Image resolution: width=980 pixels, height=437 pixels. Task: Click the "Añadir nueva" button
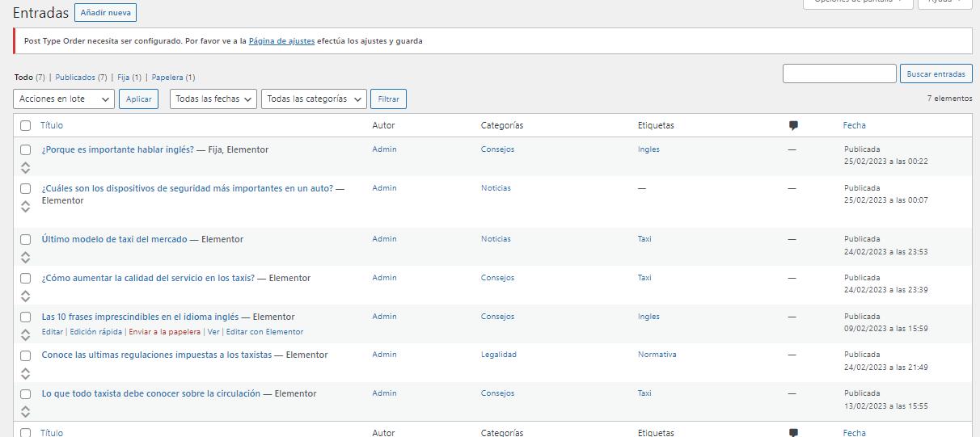pos(105,13)
